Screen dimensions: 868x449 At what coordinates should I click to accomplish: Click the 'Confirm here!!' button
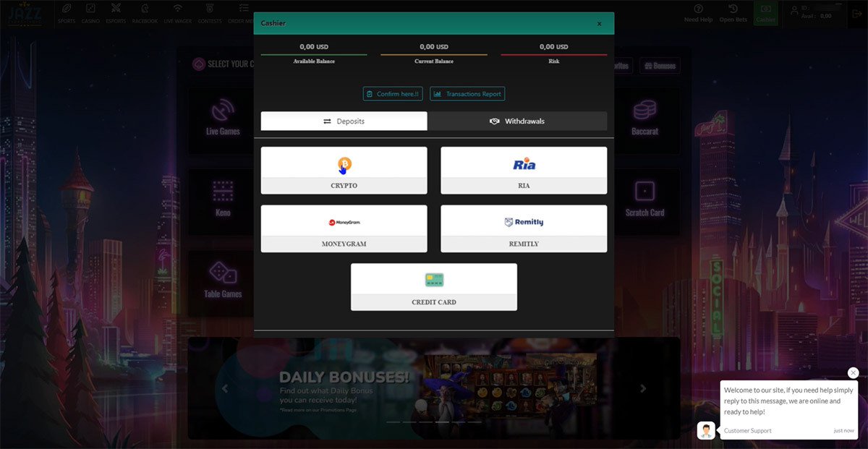point(393,94)
